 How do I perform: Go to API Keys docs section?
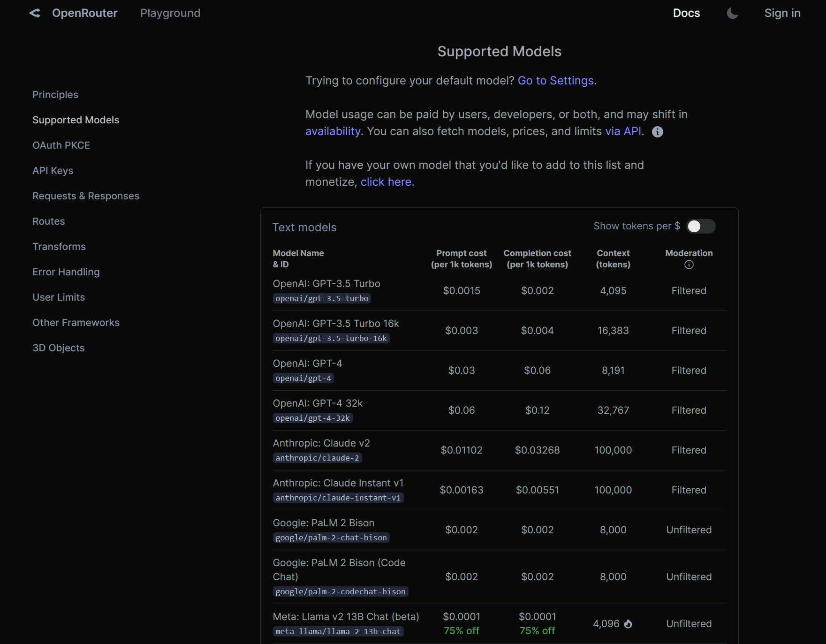coord(53,171)
